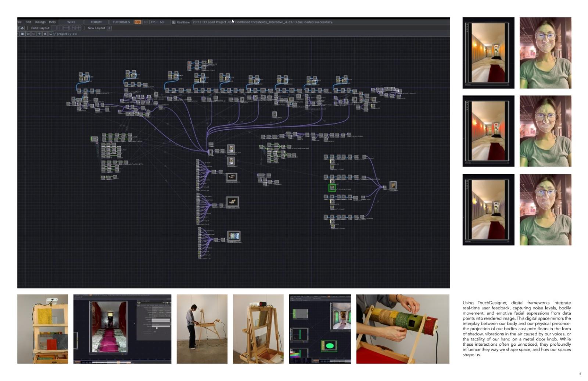Select the green-highlighted node in network

(332, 188)
